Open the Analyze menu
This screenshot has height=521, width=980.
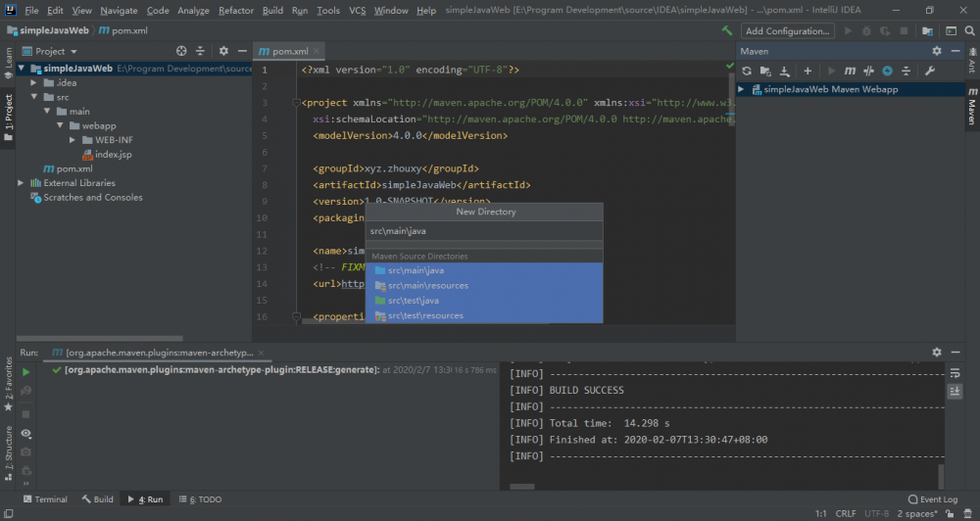pyautogui.click(x=193, y=10)
